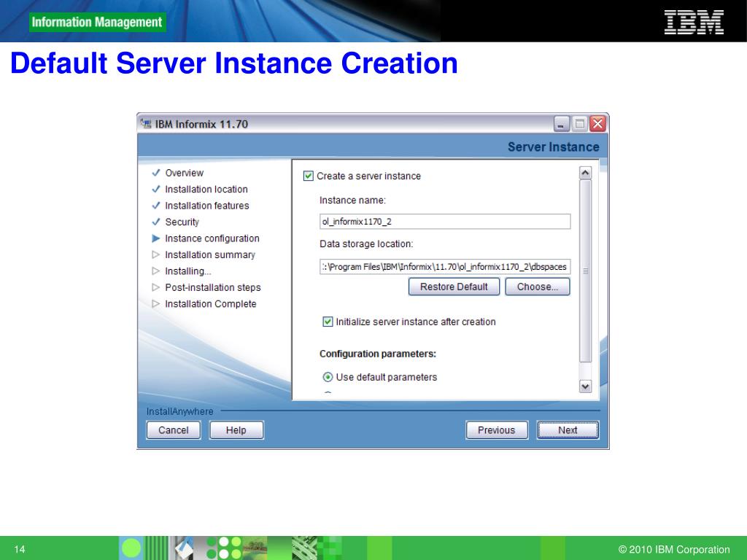747x560 pixels.
Task: Click the Data storage location field
Action: [x=445, y=267]
